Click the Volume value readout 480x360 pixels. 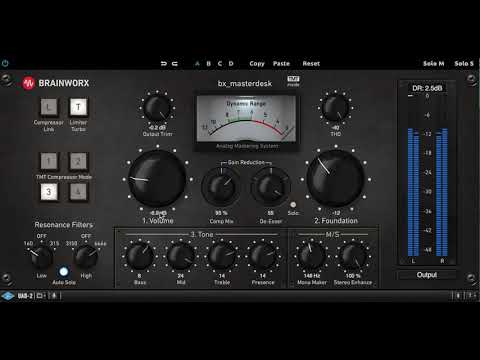point(158,213)
